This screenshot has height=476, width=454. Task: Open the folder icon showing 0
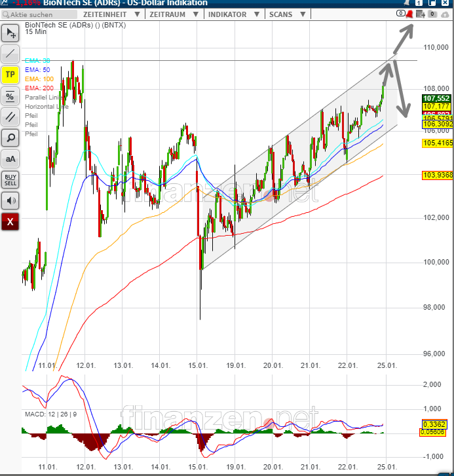click(x=432, y=14)
